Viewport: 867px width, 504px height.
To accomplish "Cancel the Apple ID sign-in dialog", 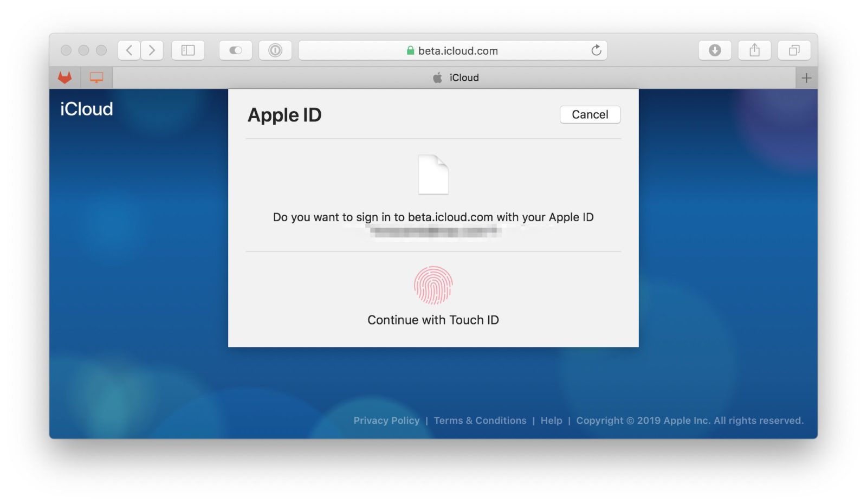I will [590, 114].
